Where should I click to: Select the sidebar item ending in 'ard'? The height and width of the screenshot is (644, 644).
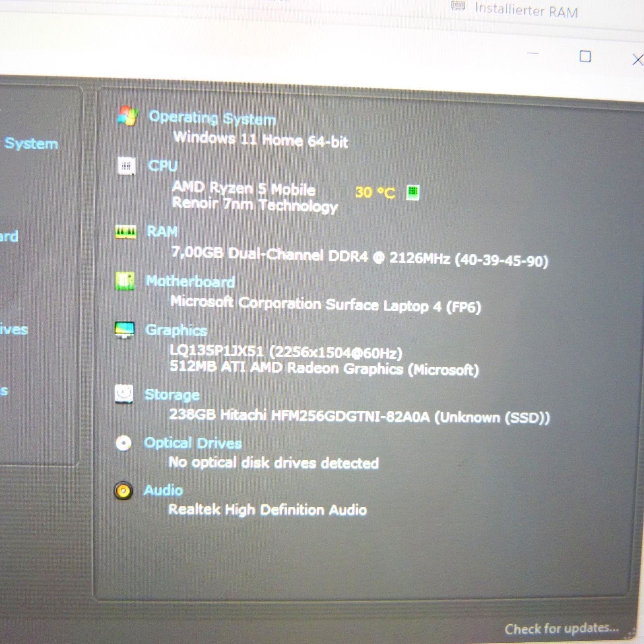pos(9,236)
